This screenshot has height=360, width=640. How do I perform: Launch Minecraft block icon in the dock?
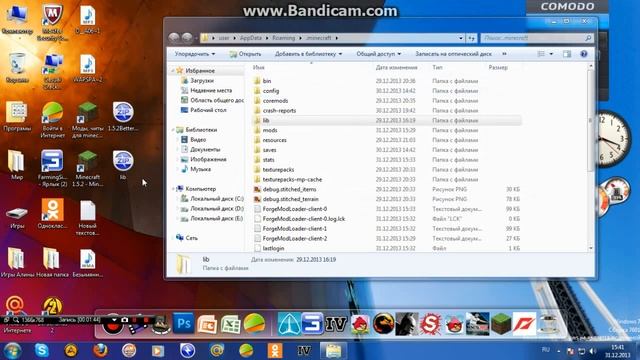pos(501,324)
